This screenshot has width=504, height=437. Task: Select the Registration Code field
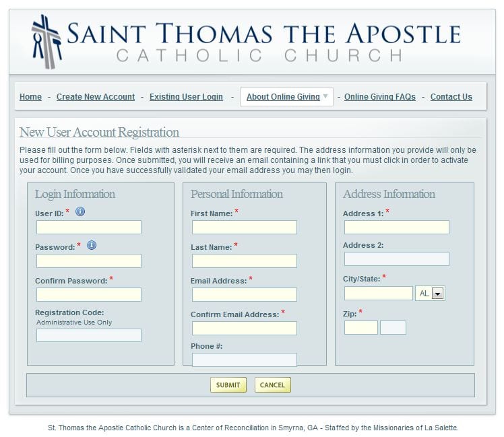point(89,335)
